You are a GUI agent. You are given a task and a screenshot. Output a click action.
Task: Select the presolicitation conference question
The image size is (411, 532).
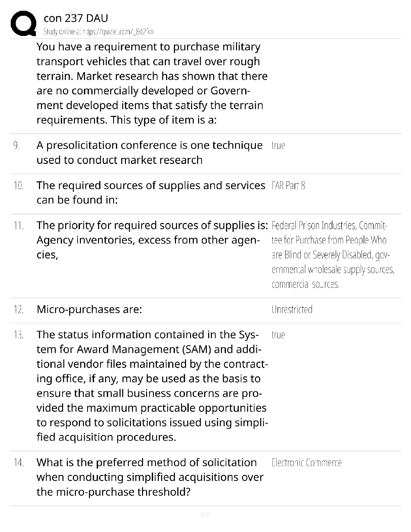point(149,152)
